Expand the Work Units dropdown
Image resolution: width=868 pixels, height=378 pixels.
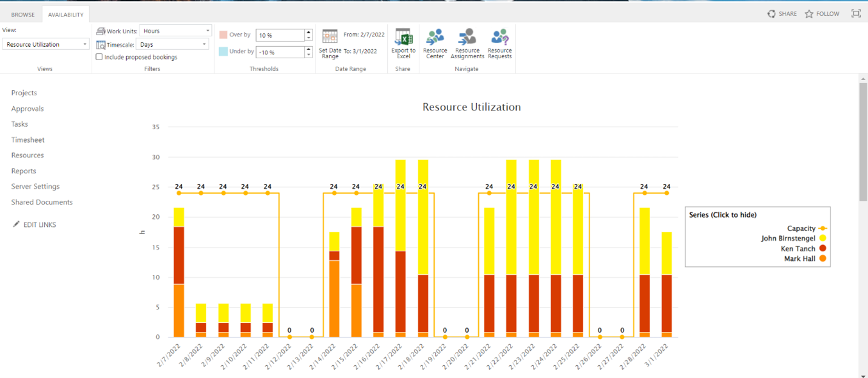coord(175,31)
